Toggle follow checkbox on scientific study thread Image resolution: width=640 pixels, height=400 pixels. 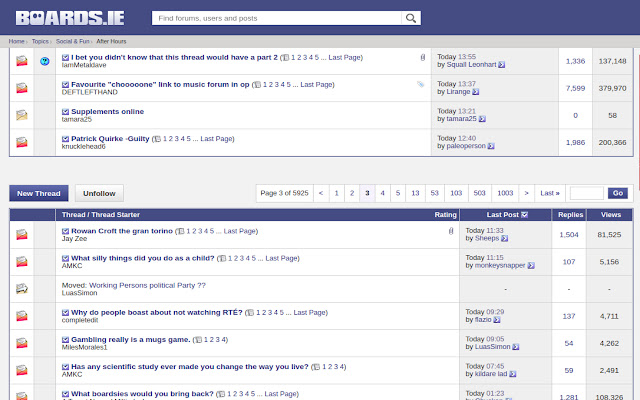pos(65,367)
